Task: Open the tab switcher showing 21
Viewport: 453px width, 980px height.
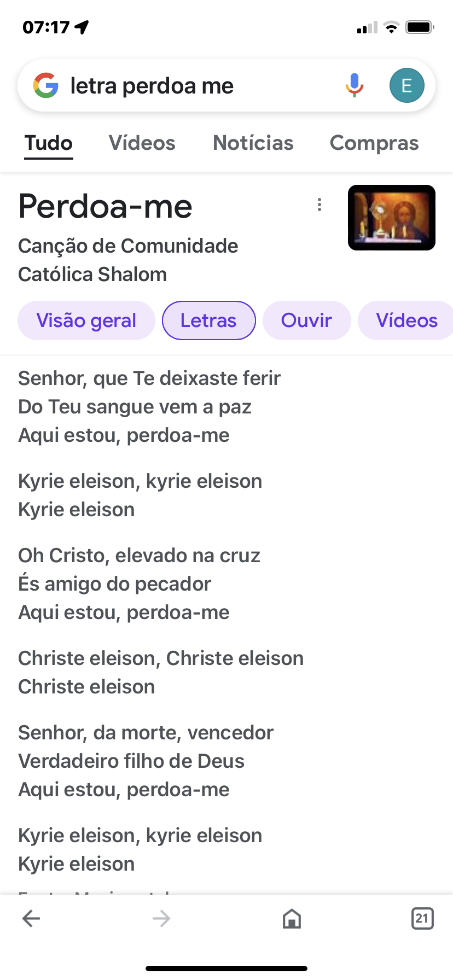Action: (x=422, y=919)
